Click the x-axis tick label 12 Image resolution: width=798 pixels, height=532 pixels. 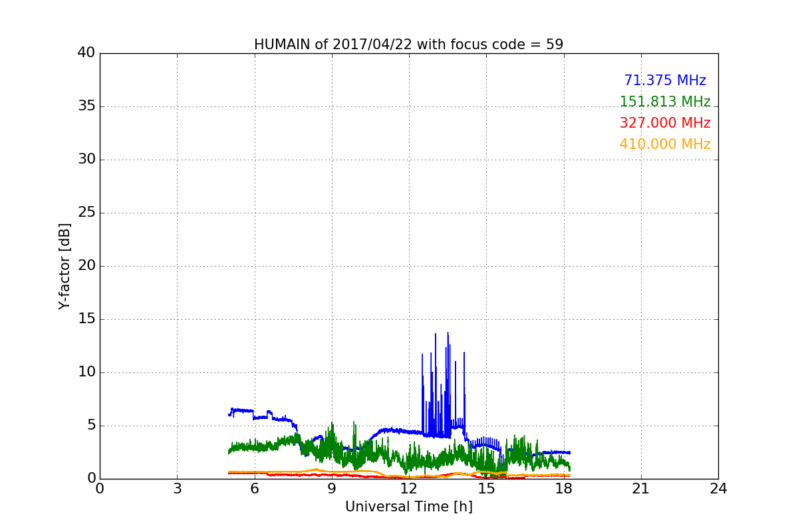click(x=409, y=489)
